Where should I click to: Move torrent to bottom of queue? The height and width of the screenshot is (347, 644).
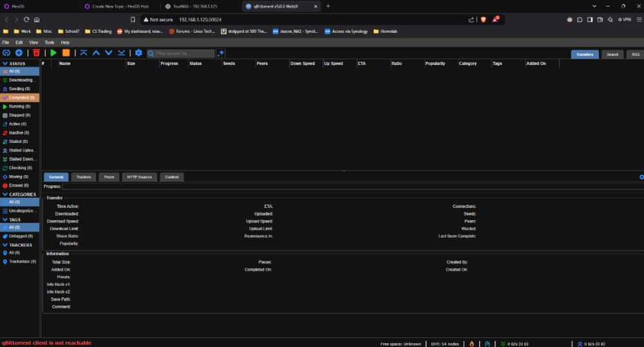point(121,53)
